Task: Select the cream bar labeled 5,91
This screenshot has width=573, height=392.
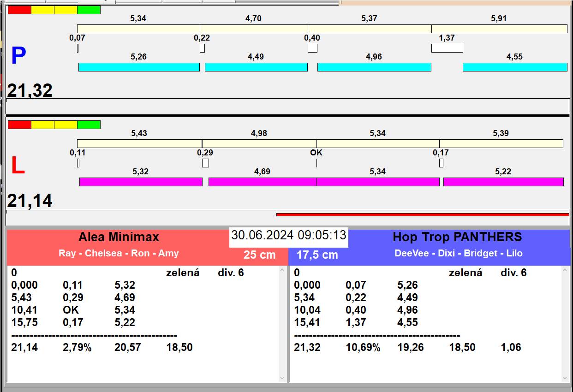Action: (x=499, y=29)
